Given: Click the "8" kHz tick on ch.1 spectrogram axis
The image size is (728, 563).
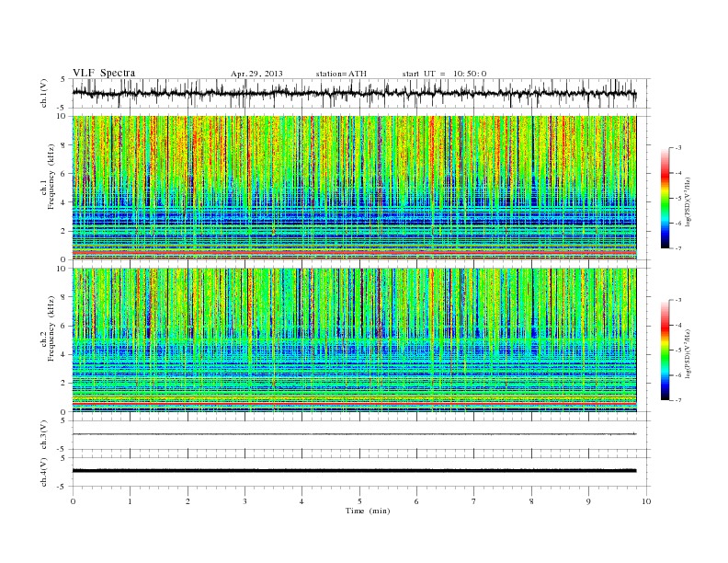Looking at the screenshot, I should coord(63,145).
